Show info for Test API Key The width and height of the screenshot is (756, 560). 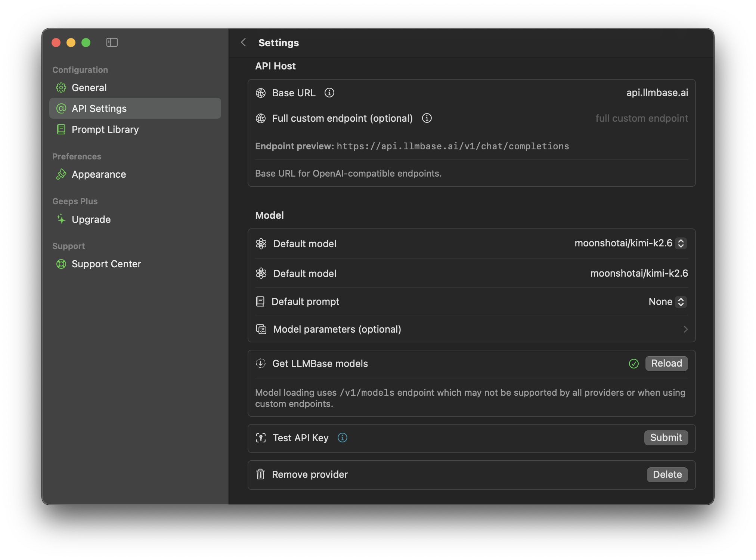[343, 438]
